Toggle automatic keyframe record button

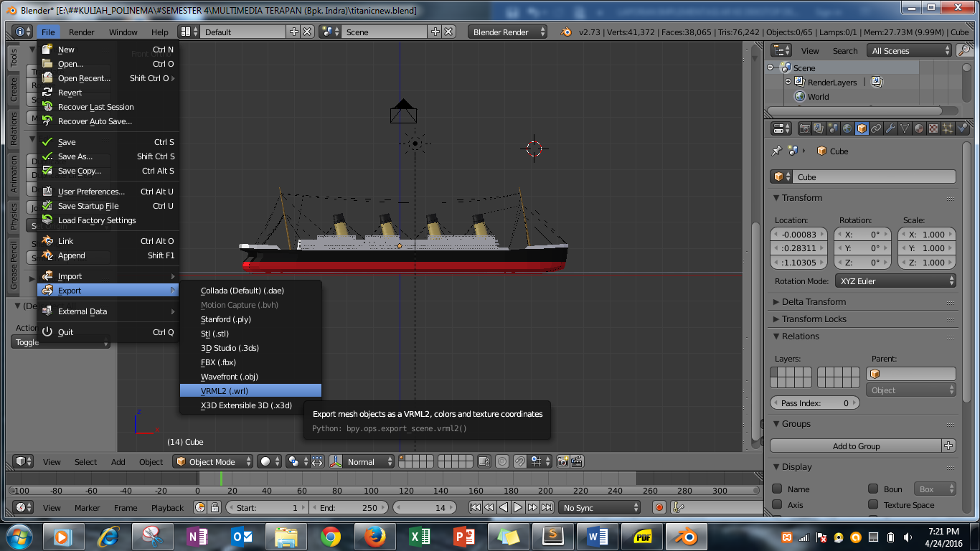(659, 507)
